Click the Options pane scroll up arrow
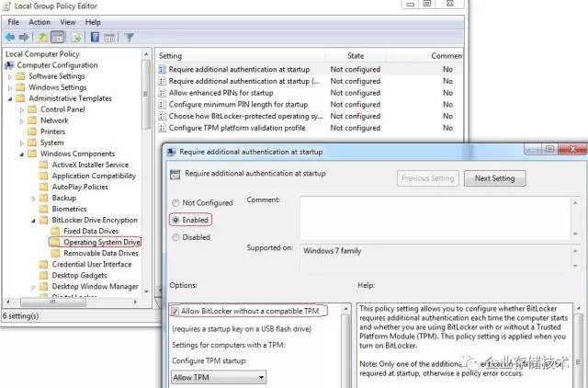The height and width of the screenshot is (388, 588). (x=345, y=309)
